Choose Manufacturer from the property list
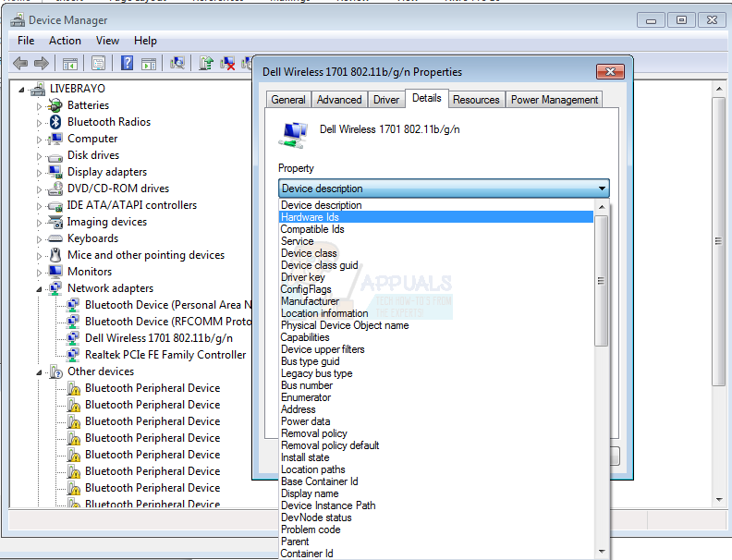This screenshot has width=732, height=560. [x=436, y=301]
